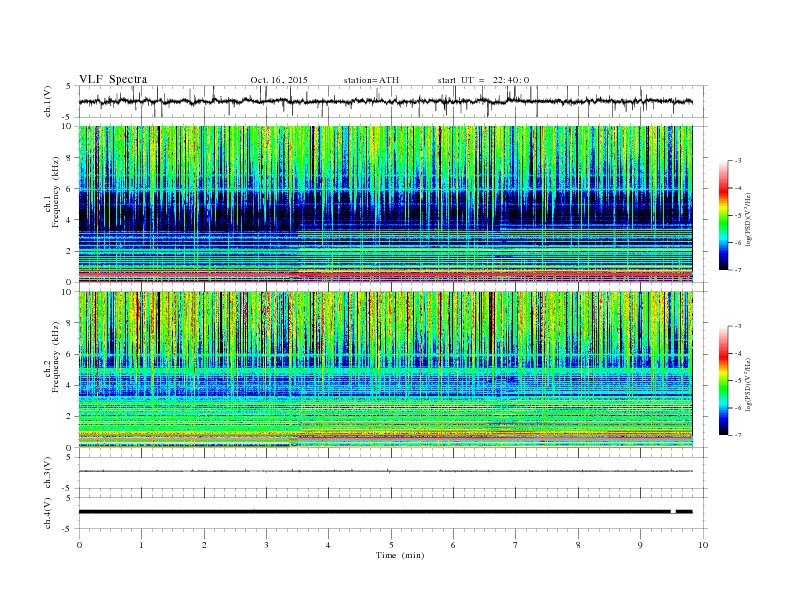Viewport: 792px width, 612px height.
Task: Click the ch.1 colorbar 'log(PSD)(V²/Hz)' label
Action: [x=748, y=218]
